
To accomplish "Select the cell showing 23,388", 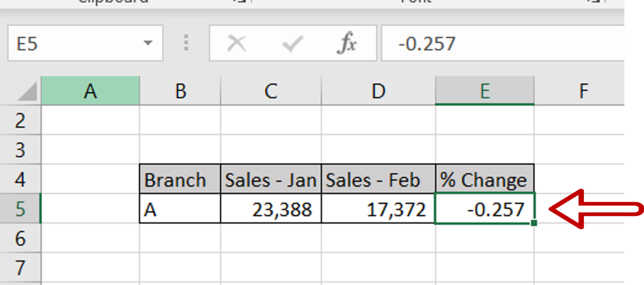I will coord(270,210).
